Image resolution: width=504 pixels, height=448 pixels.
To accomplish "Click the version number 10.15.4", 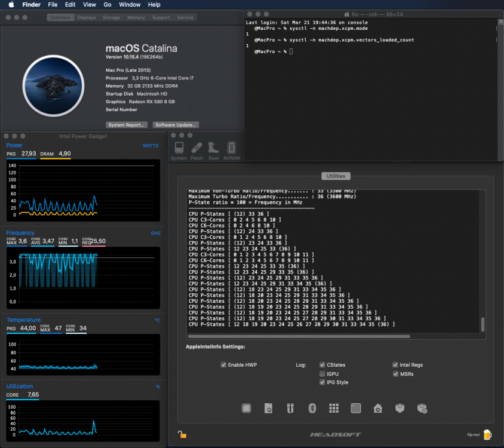I will 131,57.
